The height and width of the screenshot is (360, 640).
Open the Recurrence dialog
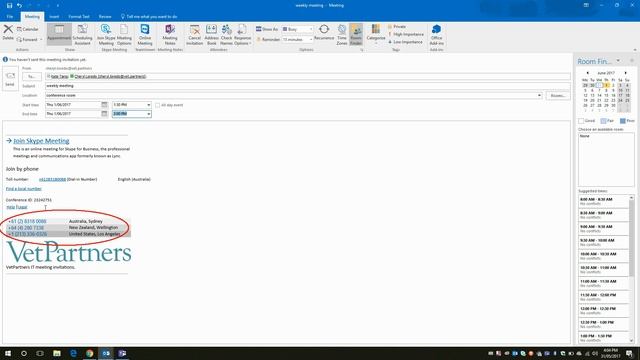(324, 32)
